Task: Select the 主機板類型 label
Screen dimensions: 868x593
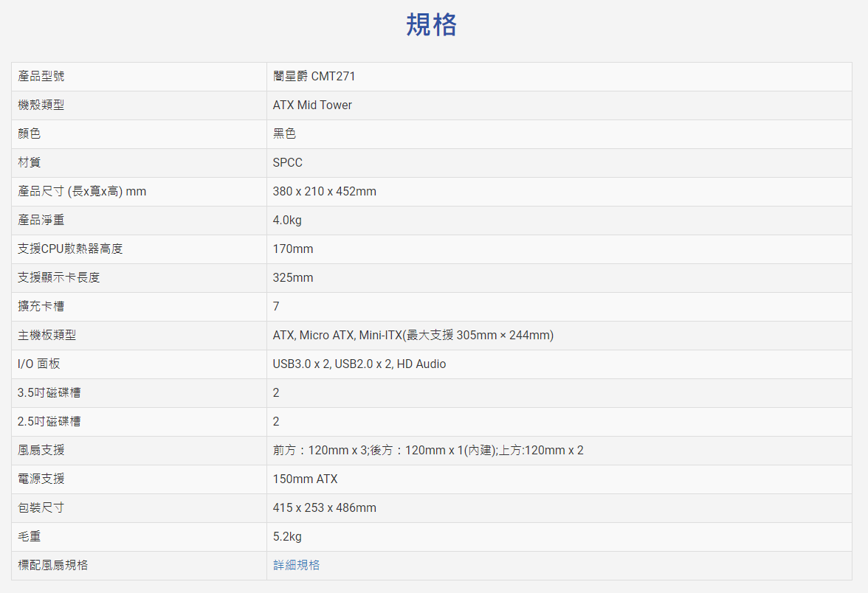Action: click(47, 335)
